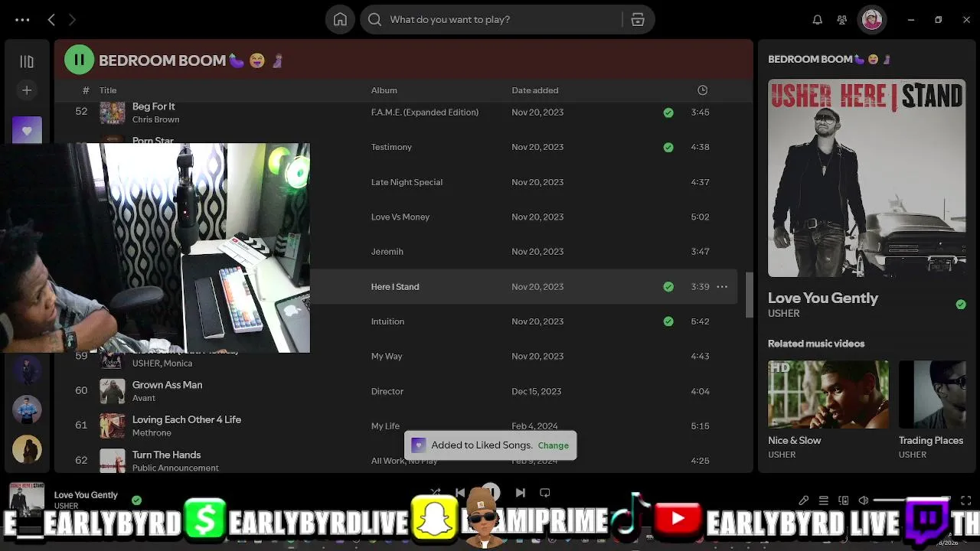Click the Loving Each Other 4 Life thumbnail

click(x=113, y=426)
